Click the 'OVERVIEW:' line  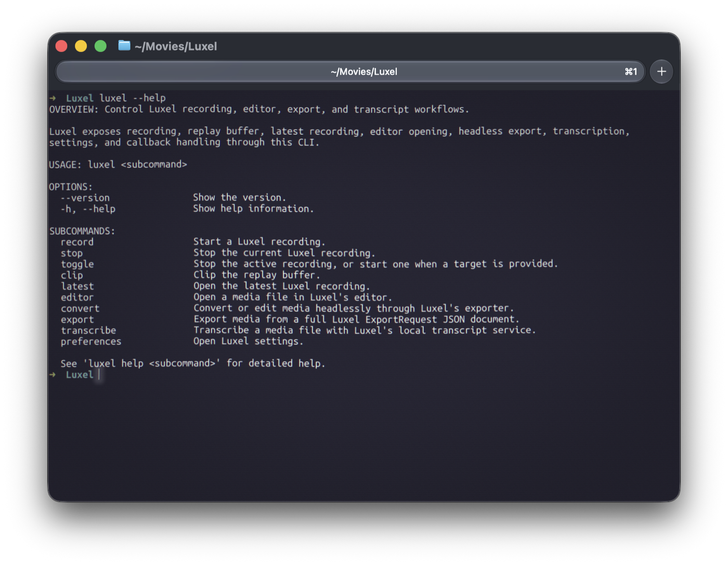pyautogui.click(x=259, y=109)
